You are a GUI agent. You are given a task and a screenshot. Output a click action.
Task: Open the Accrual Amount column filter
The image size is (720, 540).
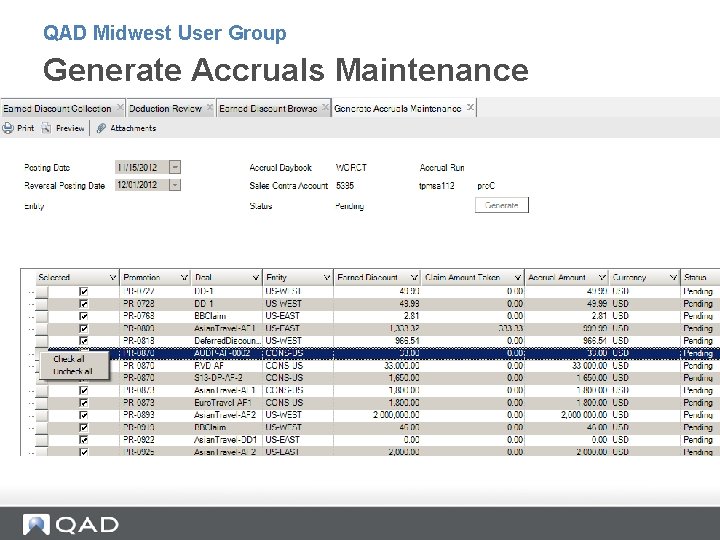tap(602, 277)
